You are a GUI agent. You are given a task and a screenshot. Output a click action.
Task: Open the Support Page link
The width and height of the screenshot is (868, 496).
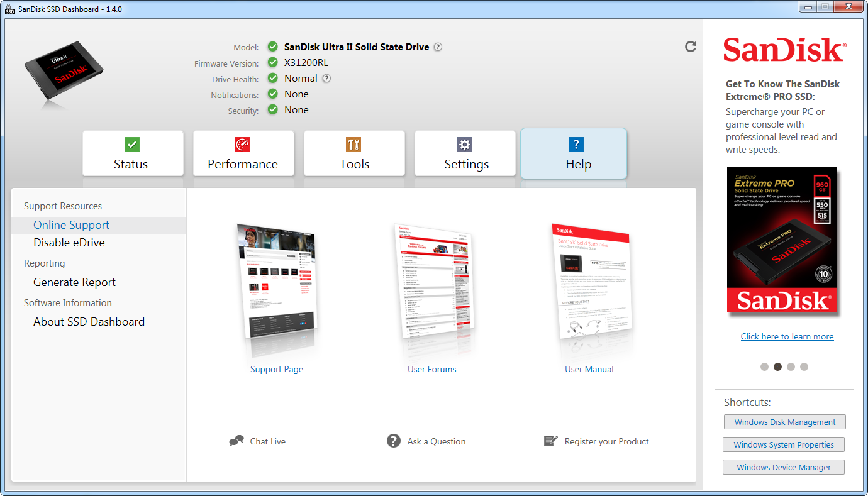pyautogui.click(x=277, y=369)
